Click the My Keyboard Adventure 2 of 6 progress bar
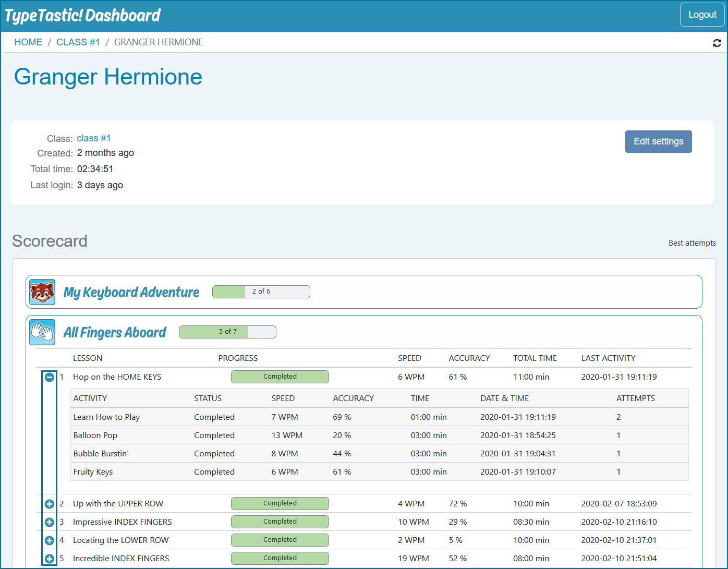The width and height of the screenshot is (728, 569). [261, 292]
